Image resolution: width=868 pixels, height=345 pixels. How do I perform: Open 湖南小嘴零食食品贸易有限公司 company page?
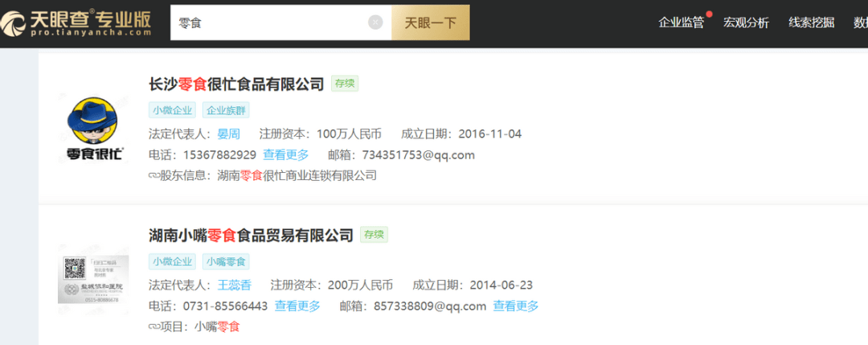[x=251, y=235]
